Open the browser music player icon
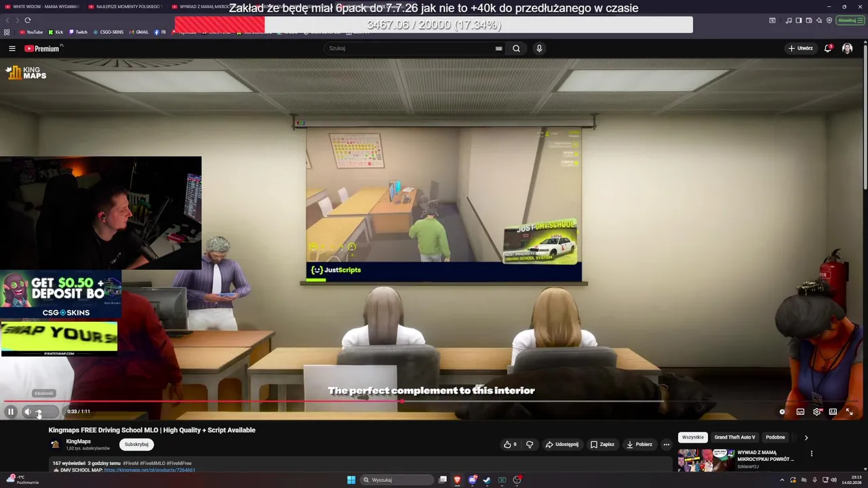The image size is (868, 488). [789, 20]
